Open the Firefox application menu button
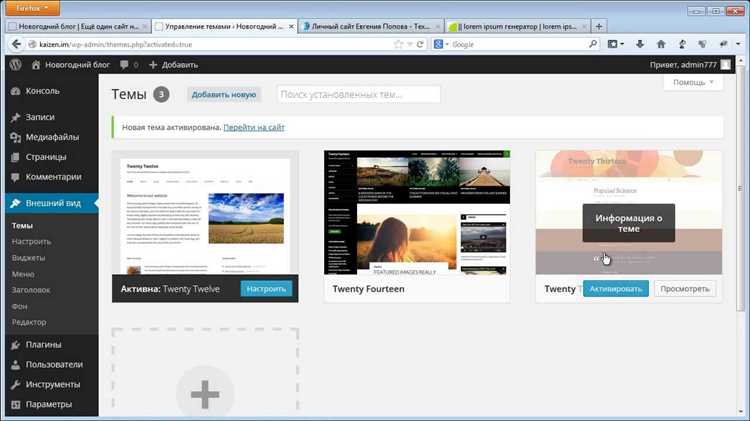Viewport: 750px width, 421px height. 30,8
